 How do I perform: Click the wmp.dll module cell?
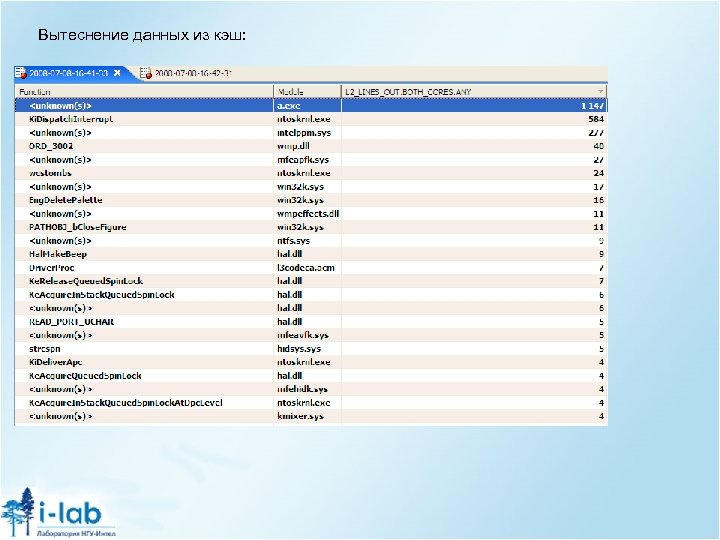coord(307,146)
